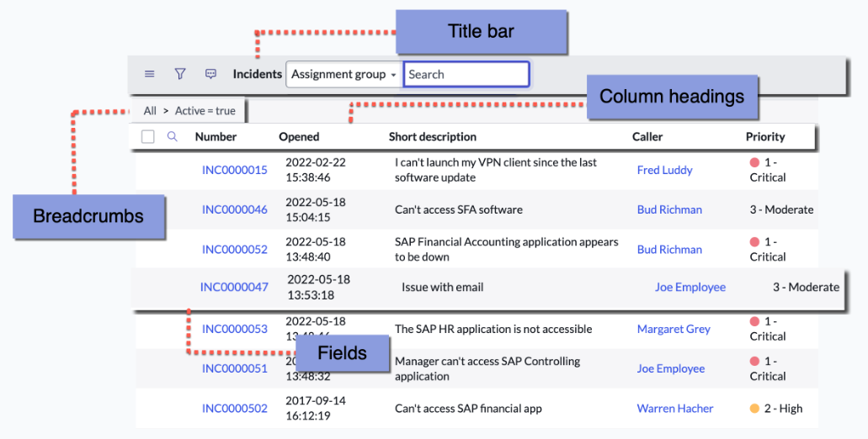Toggle the select-all rows checkbox
The image size is (868, 439).
tap(148, 136)
